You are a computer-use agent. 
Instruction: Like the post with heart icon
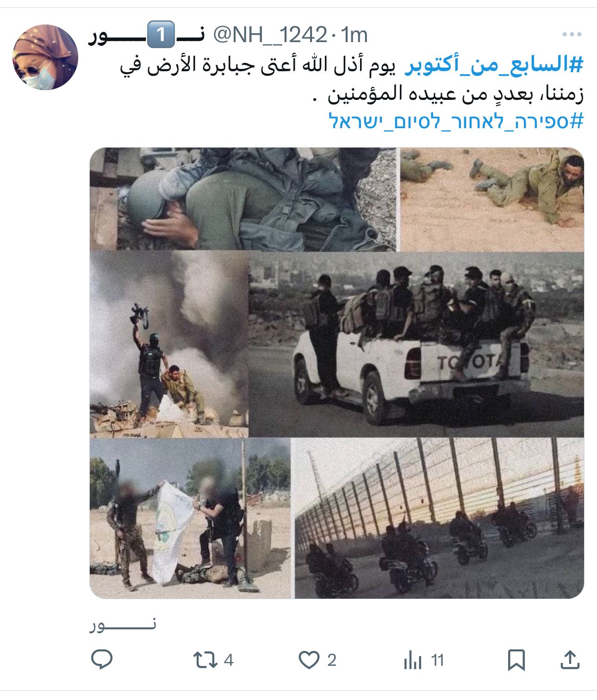pos(309,660)
